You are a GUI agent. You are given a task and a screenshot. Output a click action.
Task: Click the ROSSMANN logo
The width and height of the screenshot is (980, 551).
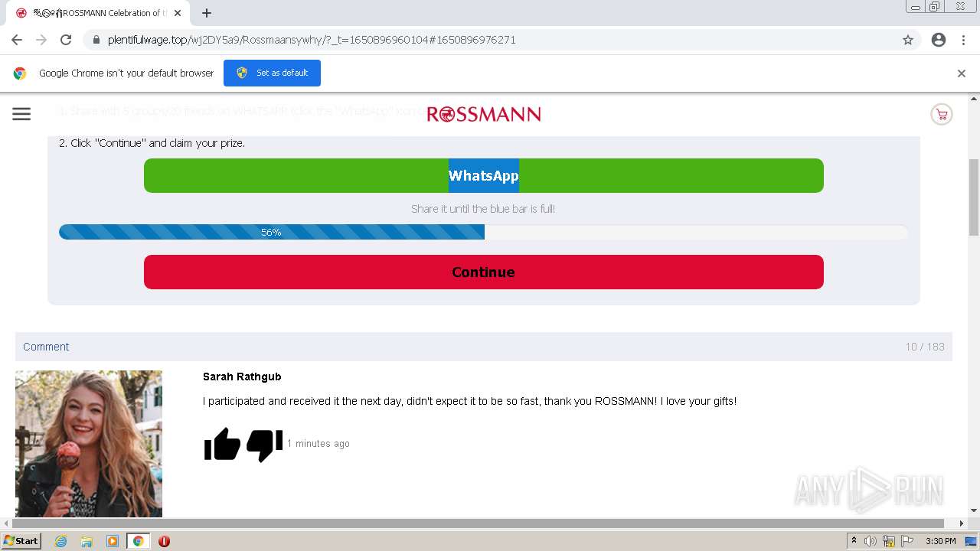484,115
